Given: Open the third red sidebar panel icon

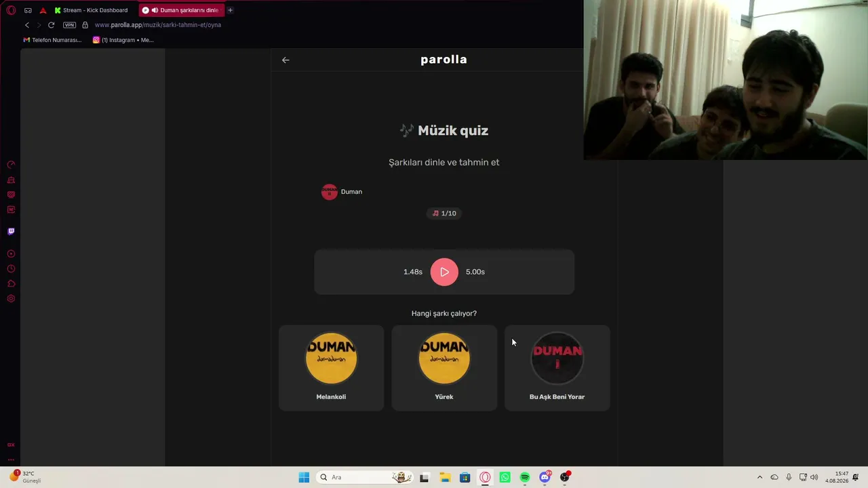Looking at the screenshot, I should [11, 195].
